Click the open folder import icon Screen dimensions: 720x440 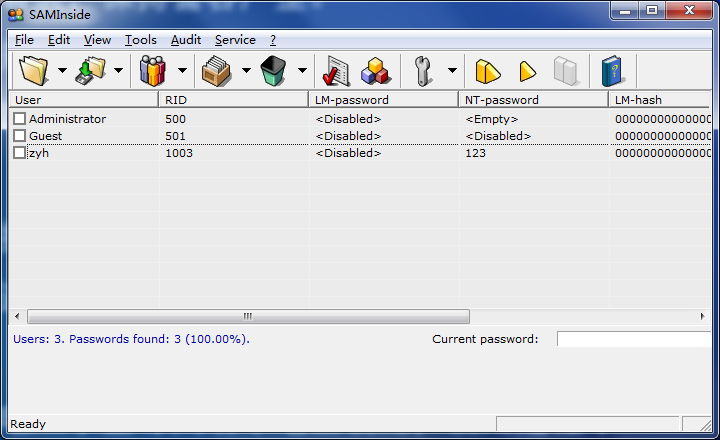(x=34, y=70)
